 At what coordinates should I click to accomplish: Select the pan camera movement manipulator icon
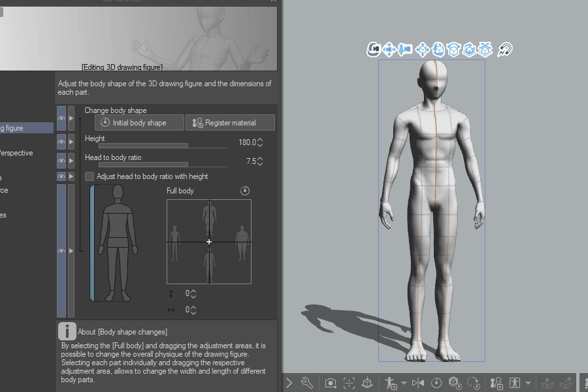[x=389, y=50]
